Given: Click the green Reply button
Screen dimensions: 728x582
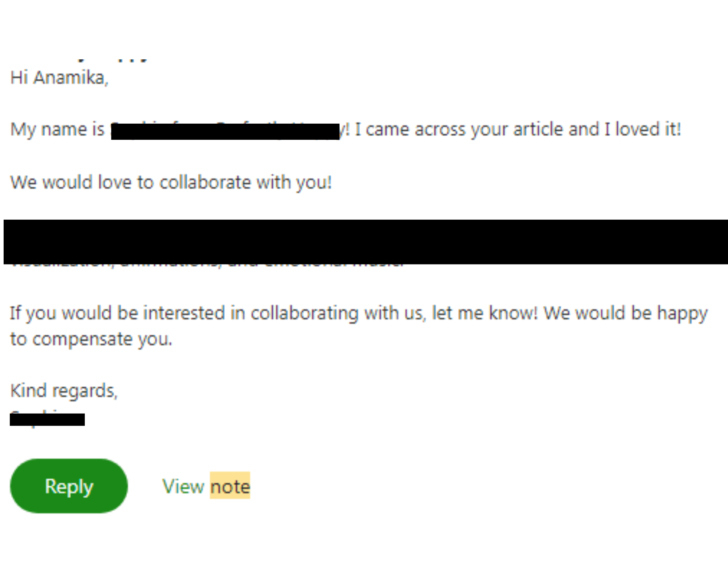Looking at the screenshot, I should click(x=69, y=486).
